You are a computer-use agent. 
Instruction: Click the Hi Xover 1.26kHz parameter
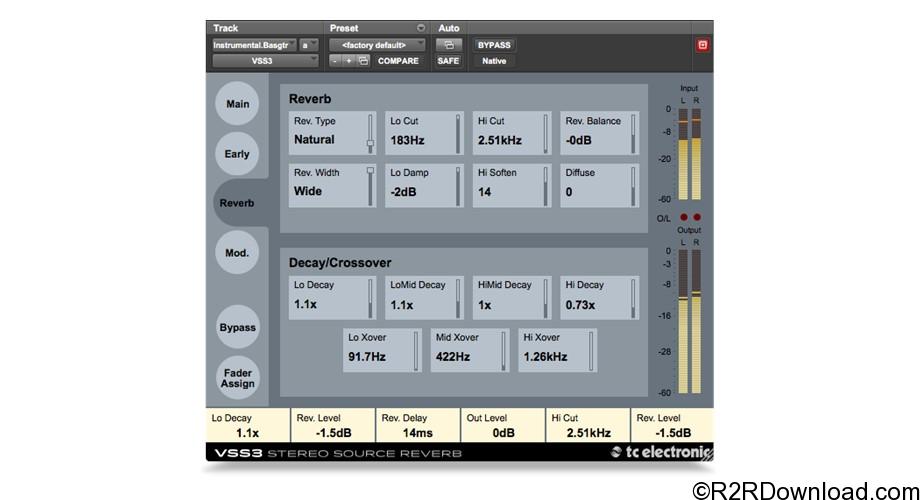click(557, 350)
